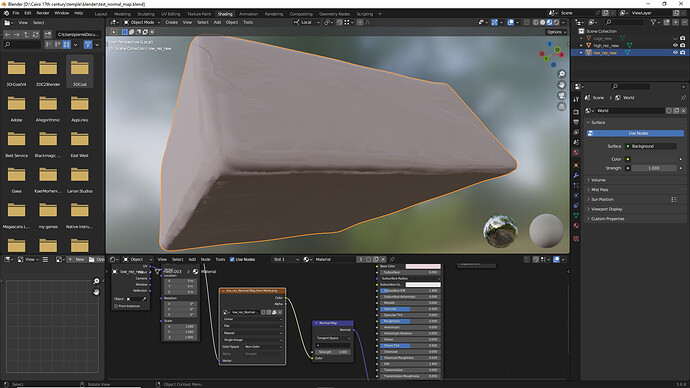The width and height of the screenshot is (690, 388).
Task: Open the File menu
Action: point(16,13)
